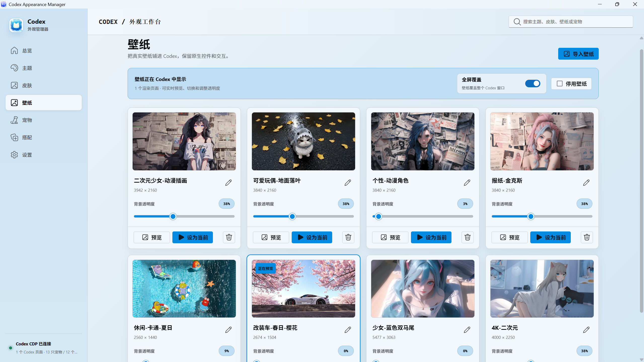Set 二次元少女-动漫插画 as current wallpaper
This screenshot has height=362, width=644.
coord(193,237)
